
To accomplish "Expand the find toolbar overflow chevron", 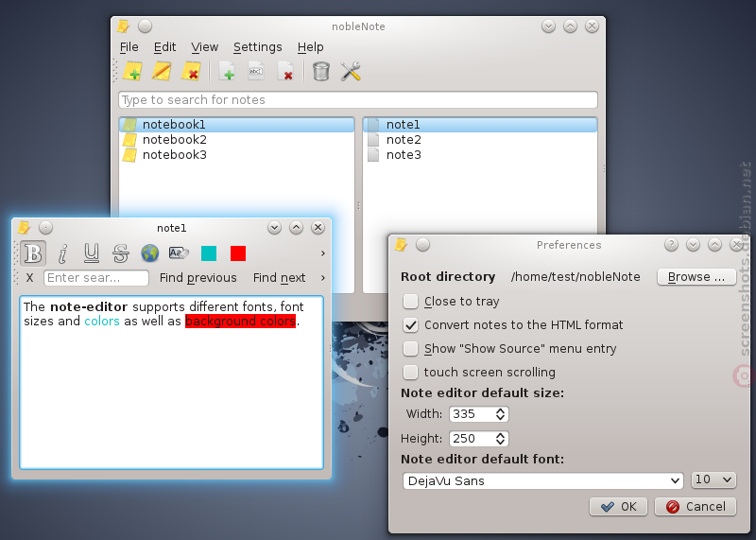I will (x=323, y=278).
